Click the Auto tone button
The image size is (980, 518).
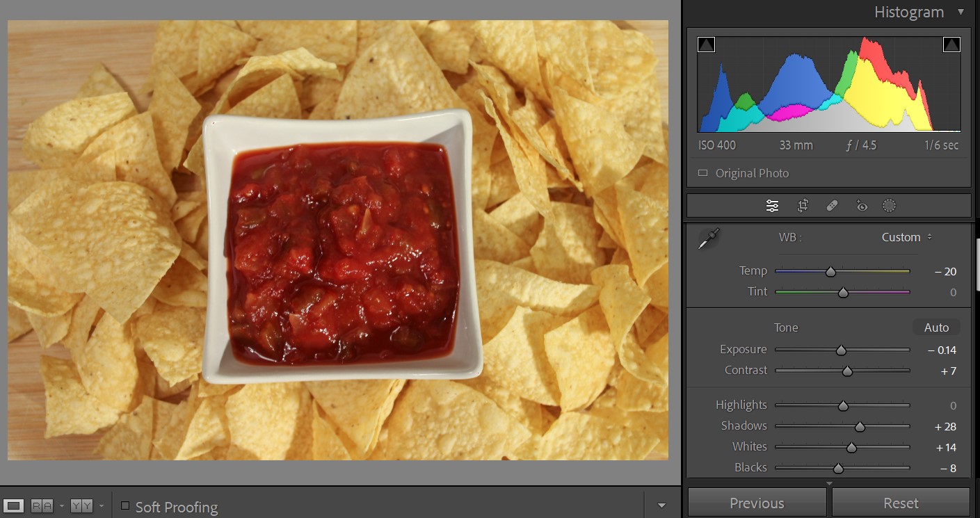(936, 327)
